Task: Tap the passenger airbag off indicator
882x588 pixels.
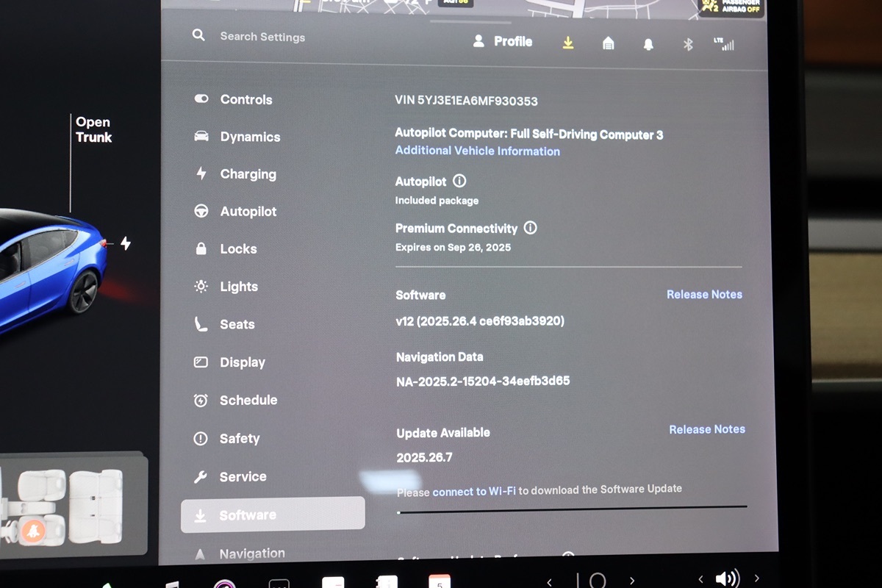Action: click(731, 7)
